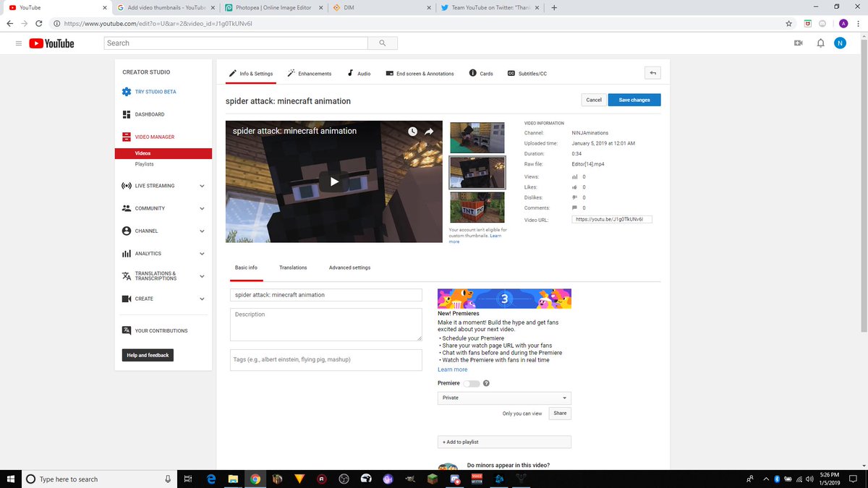Select the second ninja face thumbnail
868x488 pixels.
477,172
